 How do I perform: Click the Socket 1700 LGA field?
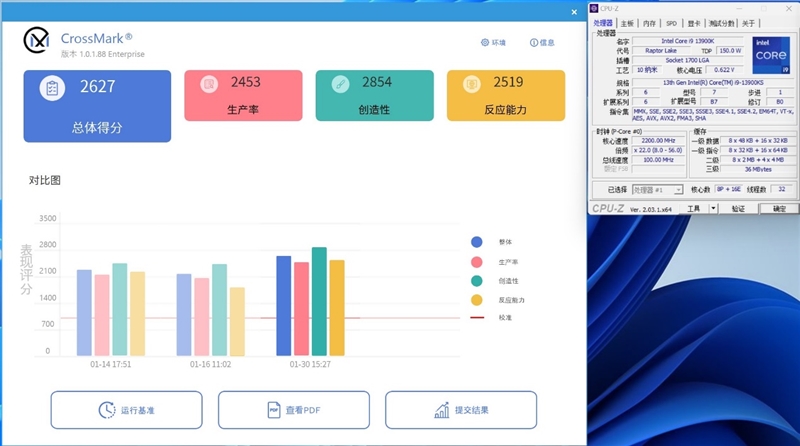coord(687,60)
